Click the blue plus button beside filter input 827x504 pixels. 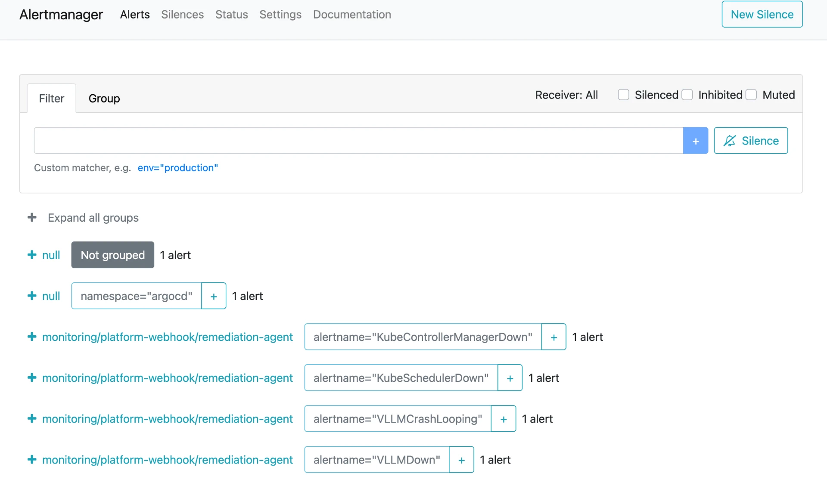[x=695, y=140]
